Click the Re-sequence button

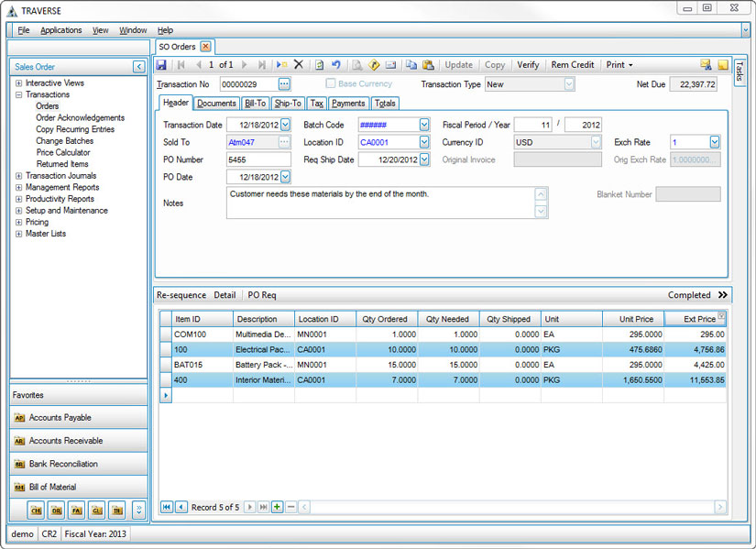click(x=181, y=295)
